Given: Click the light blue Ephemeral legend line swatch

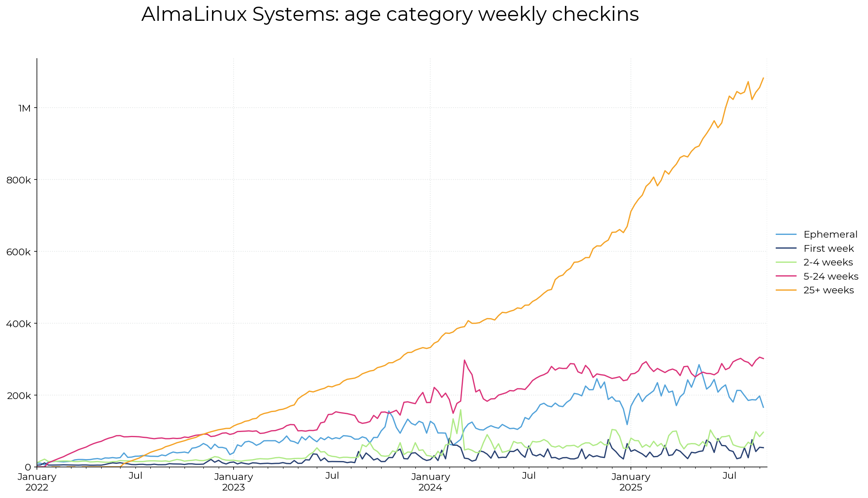Looking at the screenshot, I should coord(786,234).
